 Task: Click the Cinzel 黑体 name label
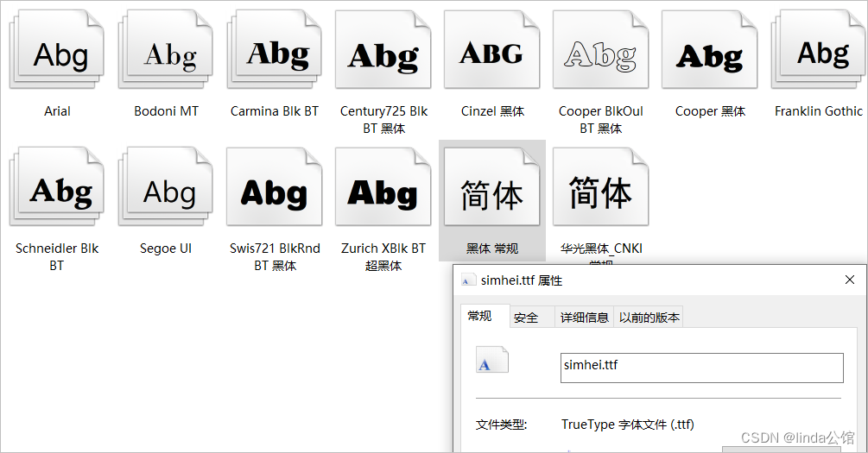pyautogui.click(x=492, y=111)
